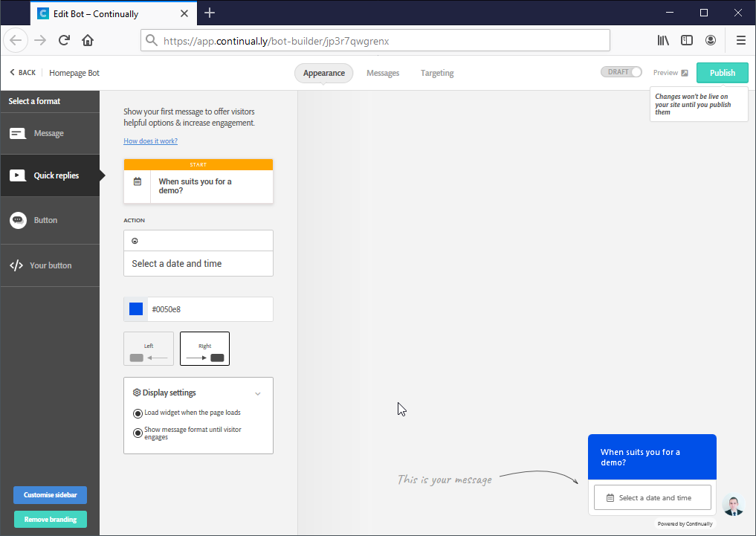This screenshot has width=756, height=536.
Task: Collapse the Display settings panel chevron
Action: click(258, 393)
